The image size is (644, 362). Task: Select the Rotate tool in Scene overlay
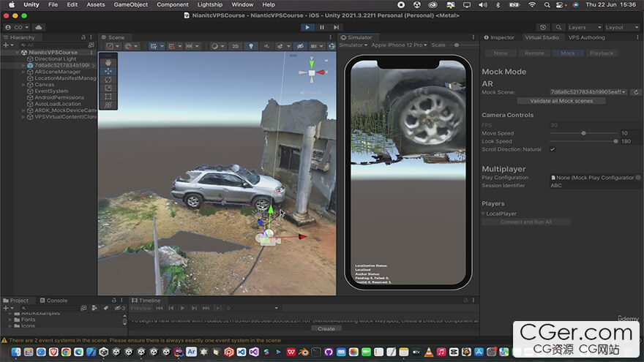(108, 80)
